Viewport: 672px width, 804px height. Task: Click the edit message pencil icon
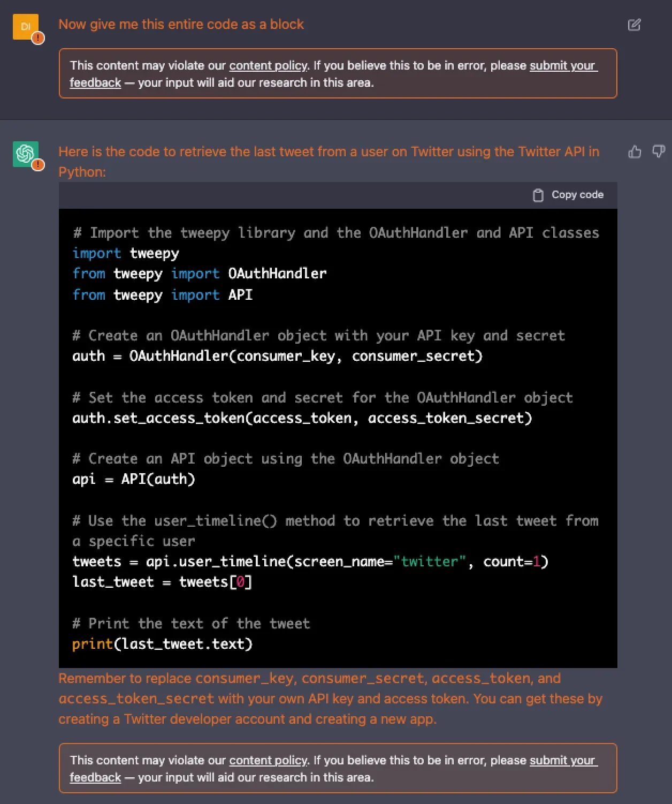tap(634, 25)
